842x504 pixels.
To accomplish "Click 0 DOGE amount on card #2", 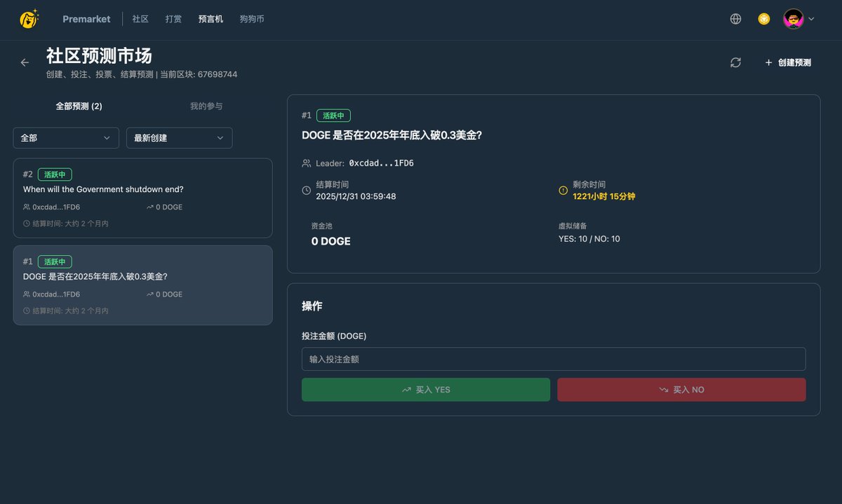I will pyautogui.click(x=169, y=207).
